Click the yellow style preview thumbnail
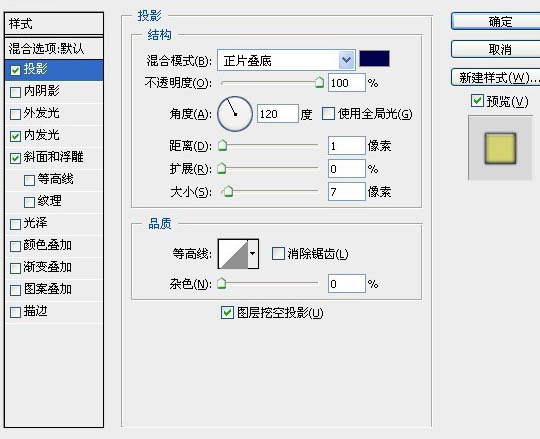Viewport: 540px width, 439px height. pos(500,148)
